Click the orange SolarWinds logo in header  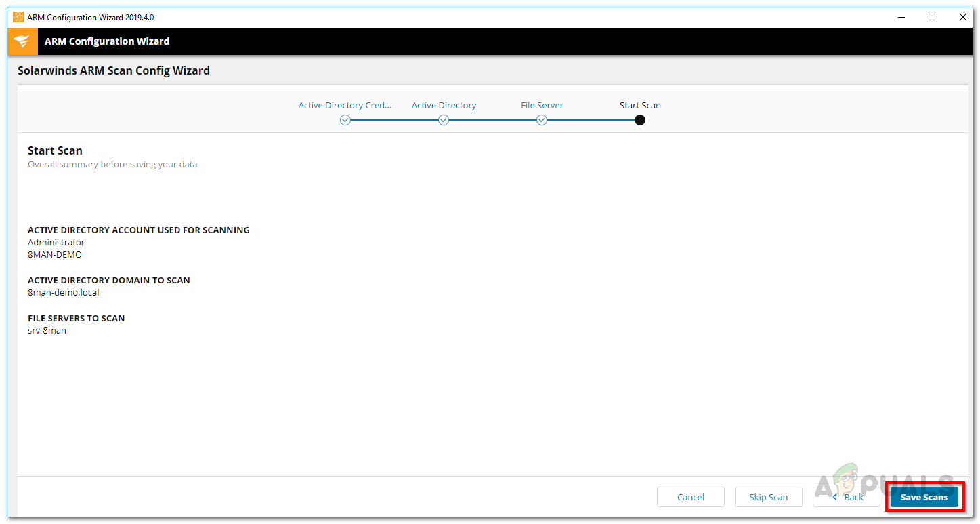pos(22,41)
